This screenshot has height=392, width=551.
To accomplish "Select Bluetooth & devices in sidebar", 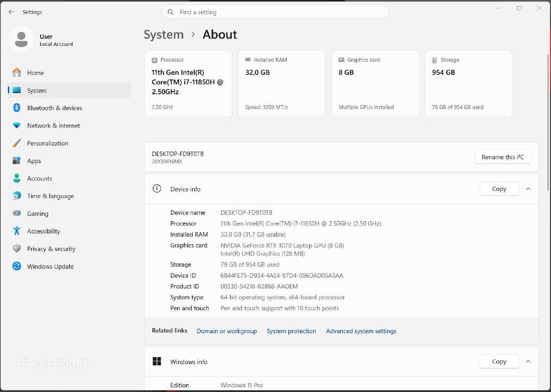I will click(69, 108).
